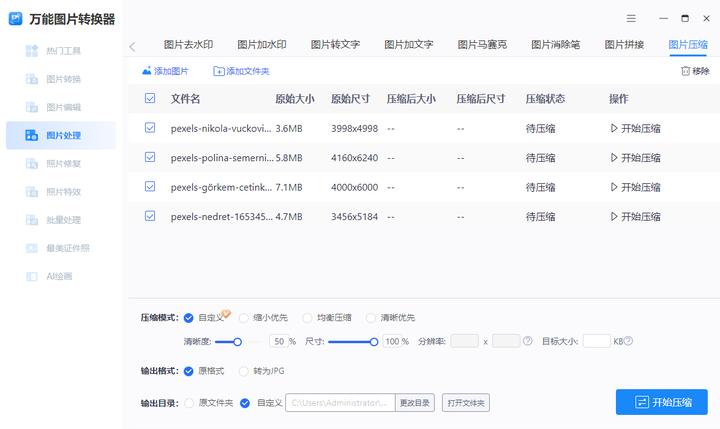
Task: Click the help icon next to 分辨率 fields
Action: tap(528, 341)
